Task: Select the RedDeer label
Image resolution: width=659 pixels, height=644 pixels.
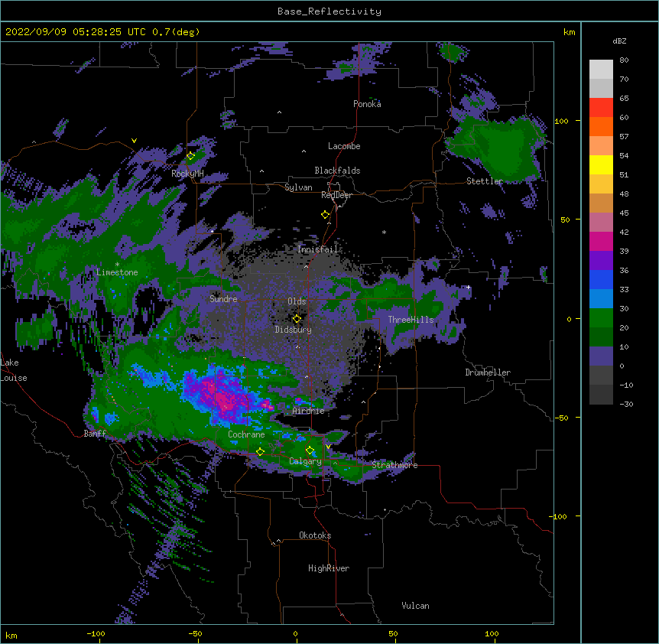Action: click(336, 196)
